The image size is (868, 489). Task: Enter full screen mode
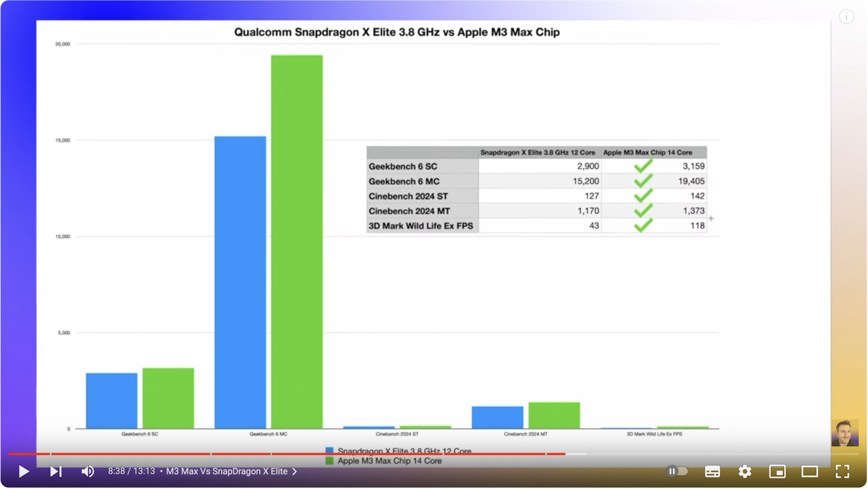coord(842,472)
